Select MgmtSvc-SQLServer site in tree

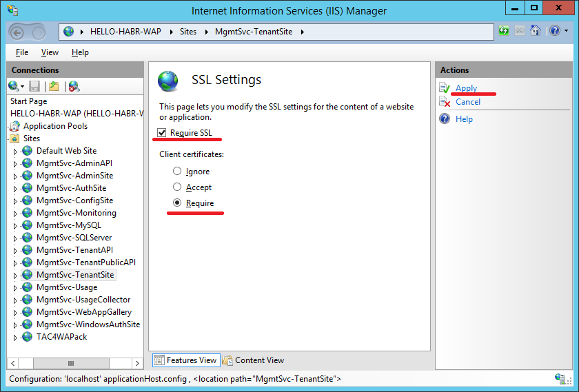click(x=74, y=238)
